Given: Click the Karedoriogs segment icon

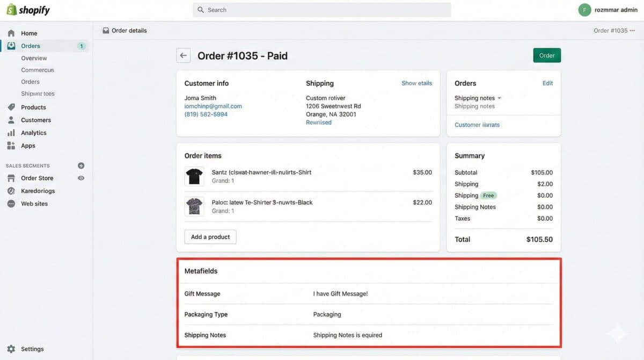Looking at the screenshot, I should (11, 191).
